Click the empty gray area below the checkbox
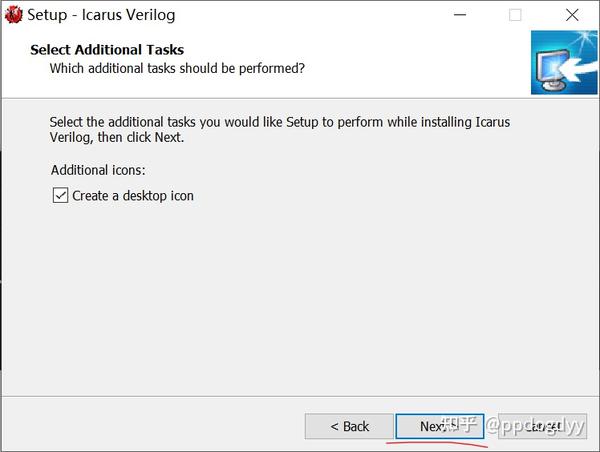 coord(298,299)
